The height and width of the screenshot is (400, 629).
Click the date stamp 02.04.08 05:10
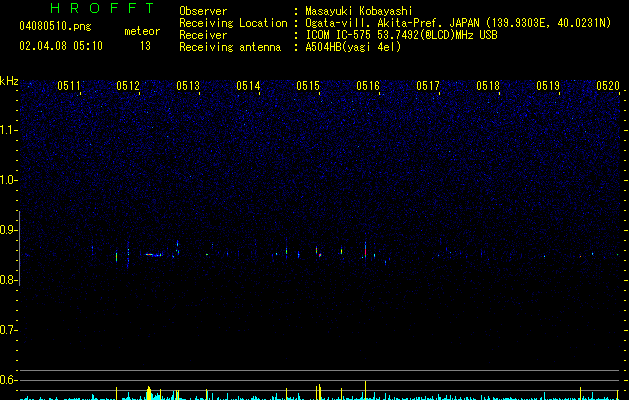click(61, 46)
